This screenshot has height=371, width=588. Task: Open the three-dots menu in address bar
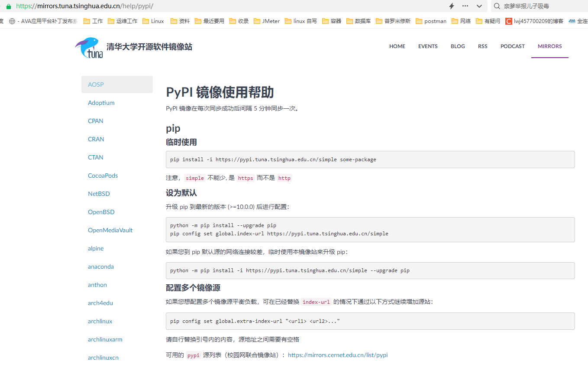click(x=465, y=6)
